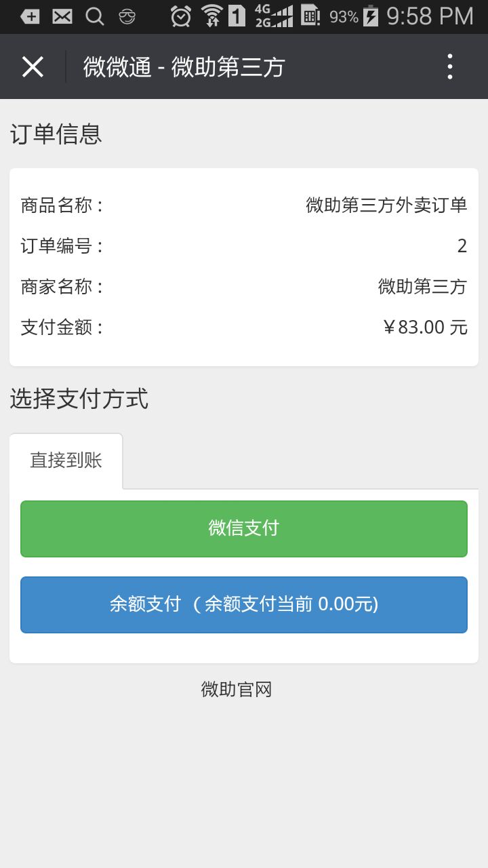Tap the alarm clock status icon

click(x=181, y=16)
